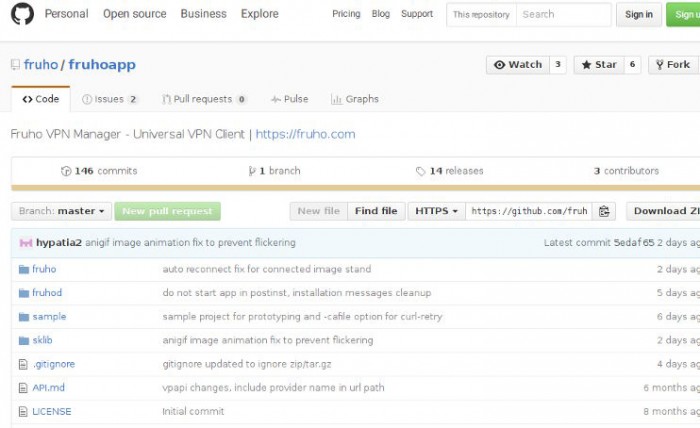Click the Watch button
Viewport: 700px width, 428px height.
518,65
